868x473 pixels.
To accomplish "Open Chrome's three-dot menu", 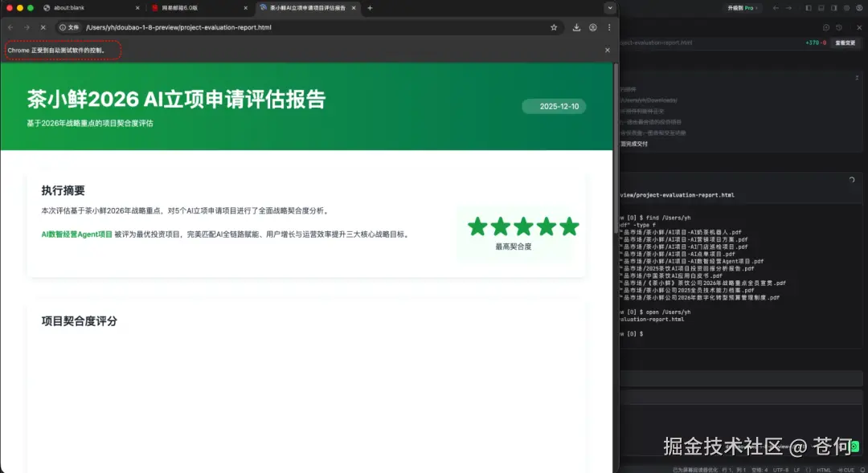I will pyautogui.click(x=609, y=27).
